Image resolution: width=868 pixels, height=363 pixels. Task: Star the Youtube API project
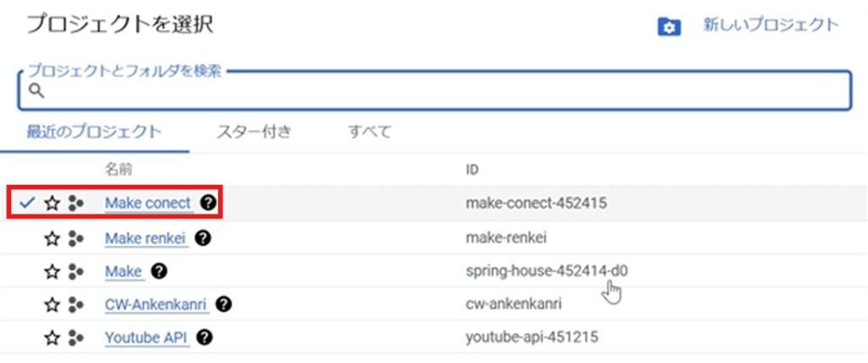pos(53,338)
